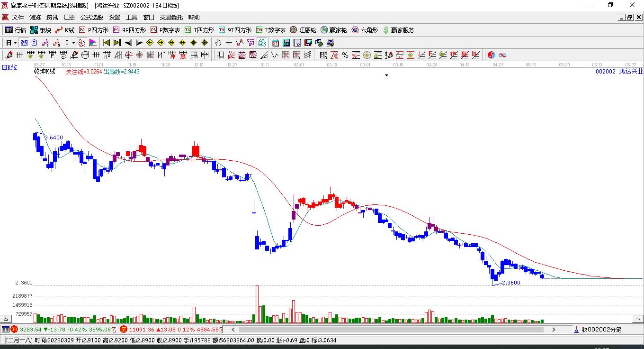The image size is (644, 349).
Task: Open the 六角形 hexagon tool
Action: coord(365,30)
